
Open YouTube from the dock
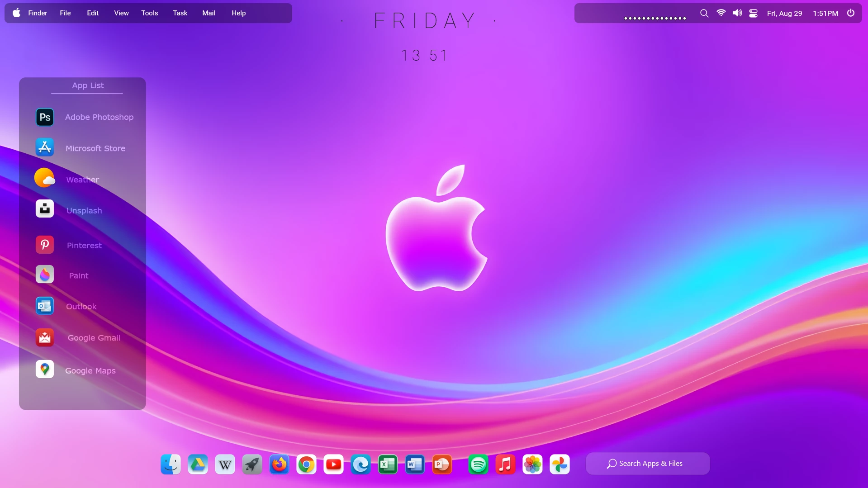tap(333, 464)
